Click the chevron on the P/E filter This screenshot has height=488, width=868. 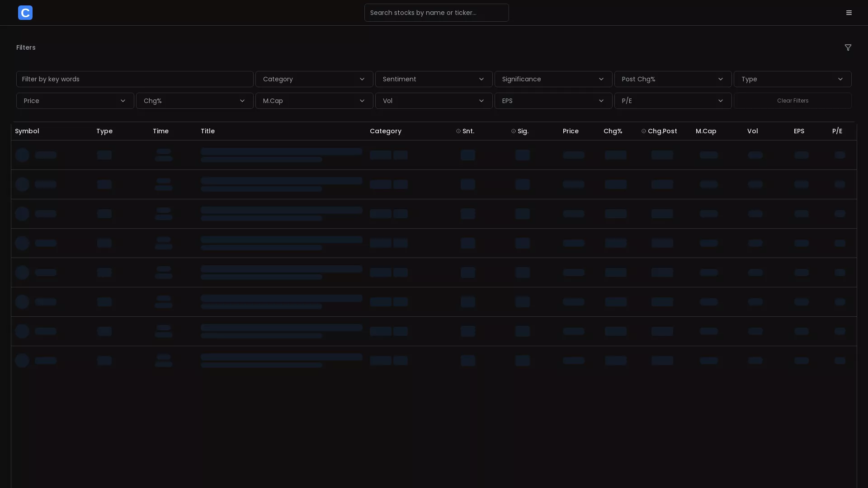pyautogui.click(x=721, y=101)
